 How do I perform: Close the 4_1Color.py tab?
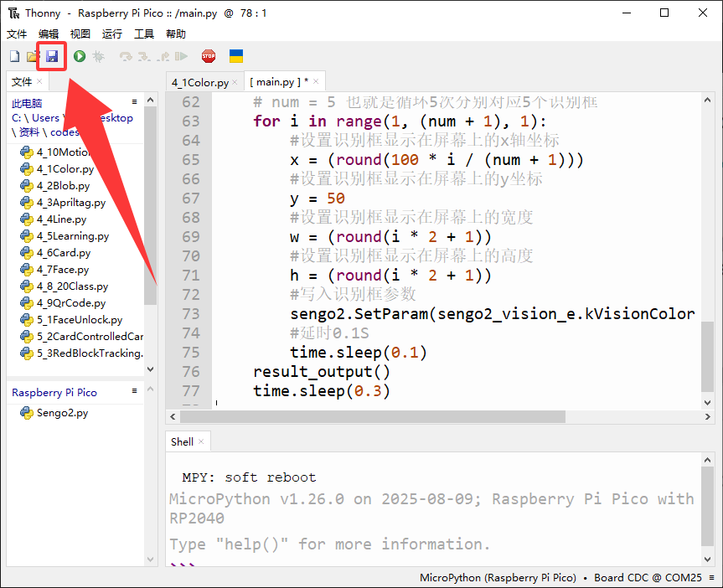click(235, 82)
